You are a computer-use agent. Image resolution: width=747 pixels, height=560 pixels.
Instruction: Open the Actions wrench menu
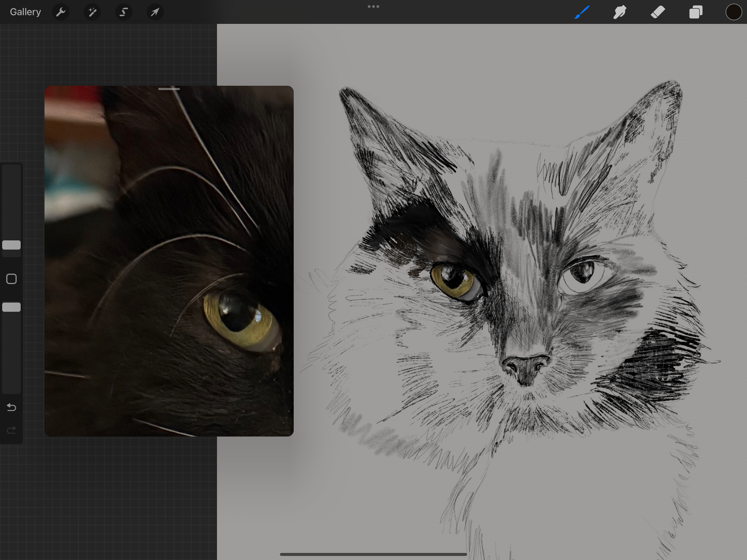click(x=61, y=12)
